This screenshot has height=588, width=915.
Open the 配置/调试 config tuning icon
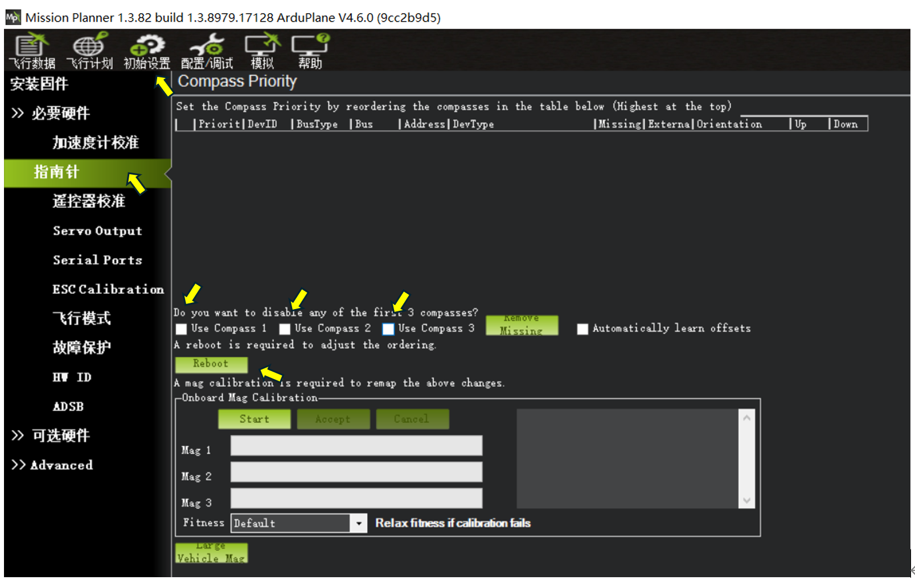207,51
